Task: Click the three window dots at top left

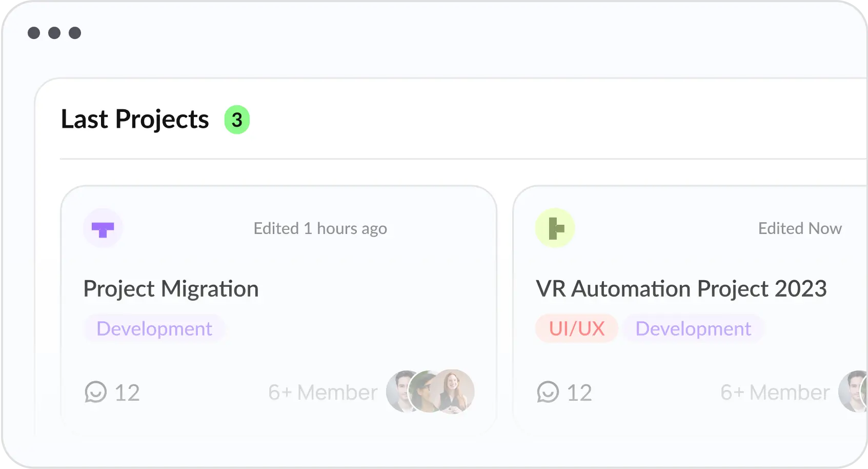Action: click(55, 32)
